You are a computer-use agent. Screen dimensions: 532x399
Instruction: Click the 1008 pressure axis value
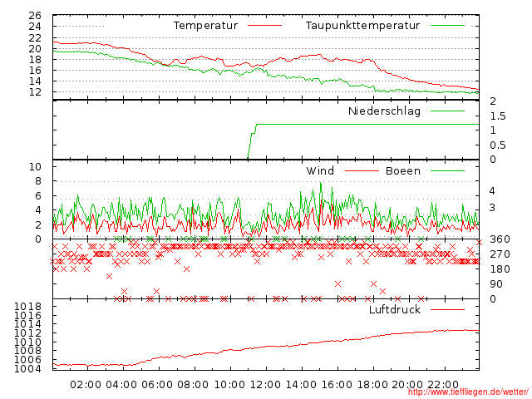click(x=27, y=351)
